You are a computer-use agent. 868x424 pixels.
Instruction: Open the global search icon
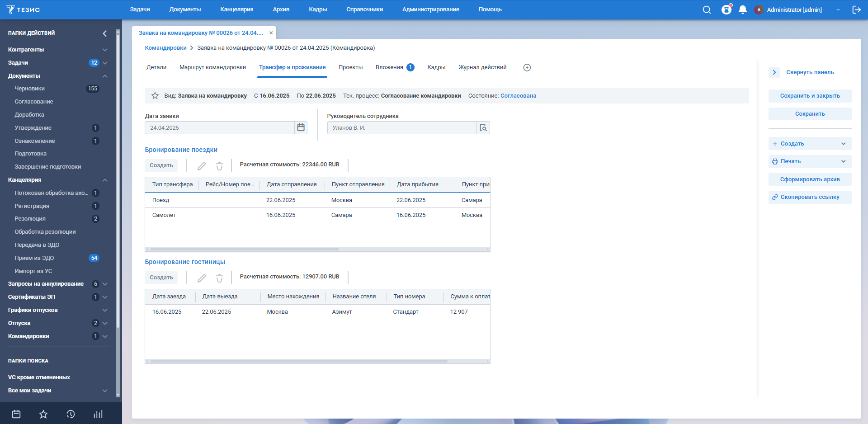click(707, 10)
